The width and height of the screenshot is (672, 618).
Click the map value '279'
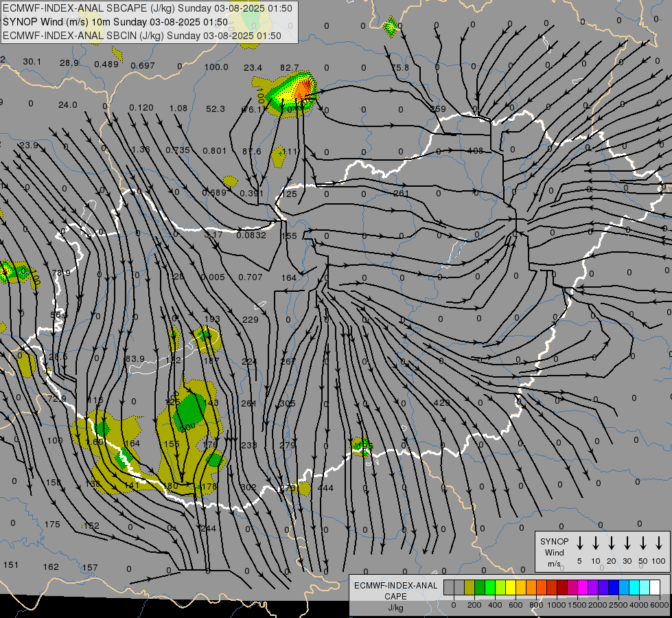pos(287,445)
